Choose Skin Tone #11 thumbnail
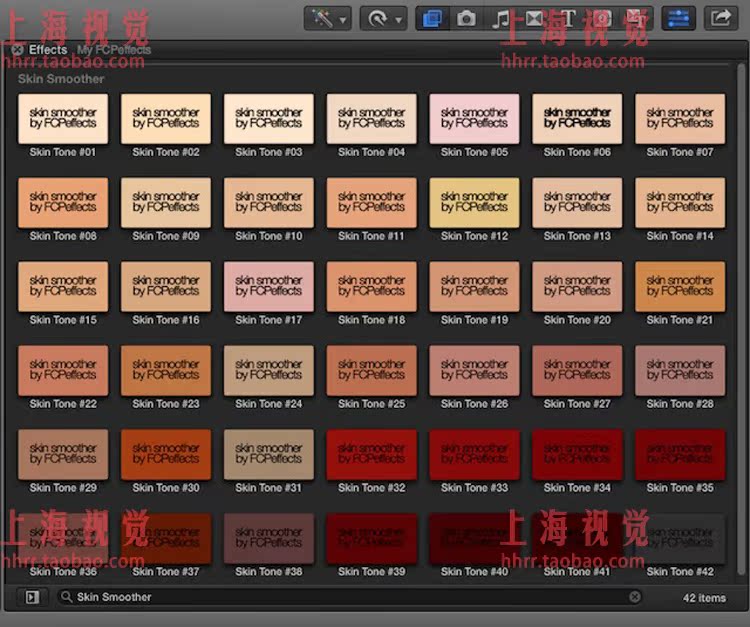The width and height of the screenshot is (750, 627). point(372,203)
